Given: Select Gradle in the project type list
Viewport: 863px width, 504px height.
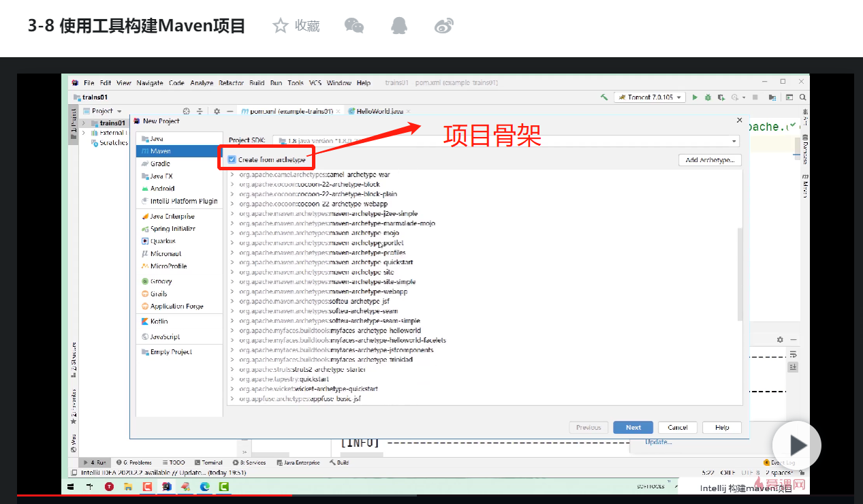Looking at the screenshot, I should click(180, 163).
